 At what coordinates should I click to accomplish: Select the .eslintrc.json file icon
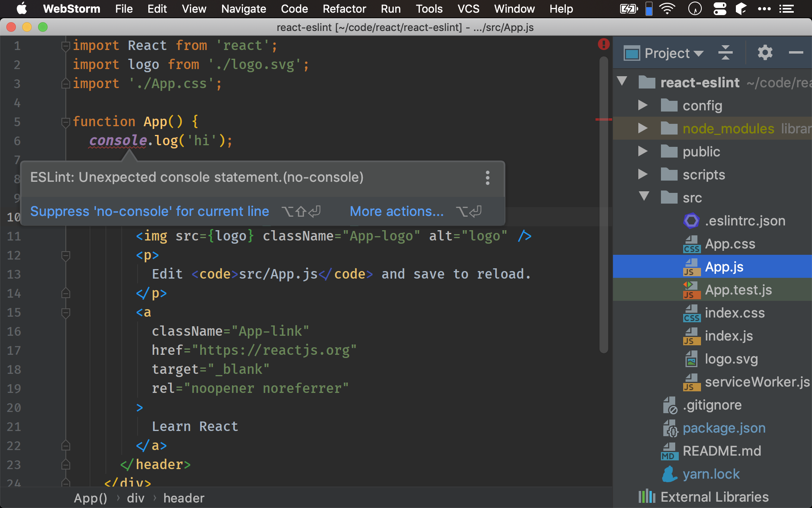pyautogui.click(x=691, y=221)
